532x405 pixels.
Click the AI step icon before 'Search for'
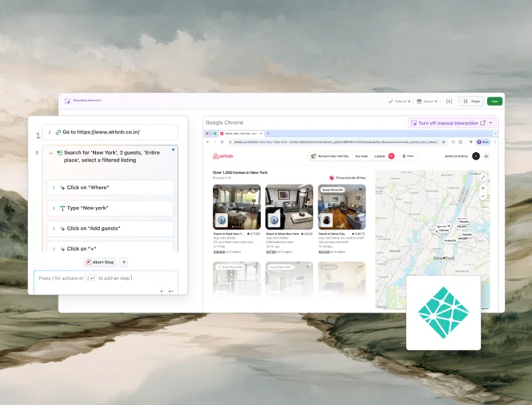click(60, 153)
